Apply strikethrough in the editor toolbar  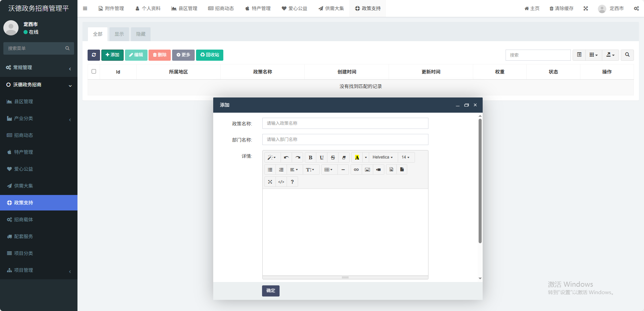(332, 158)
